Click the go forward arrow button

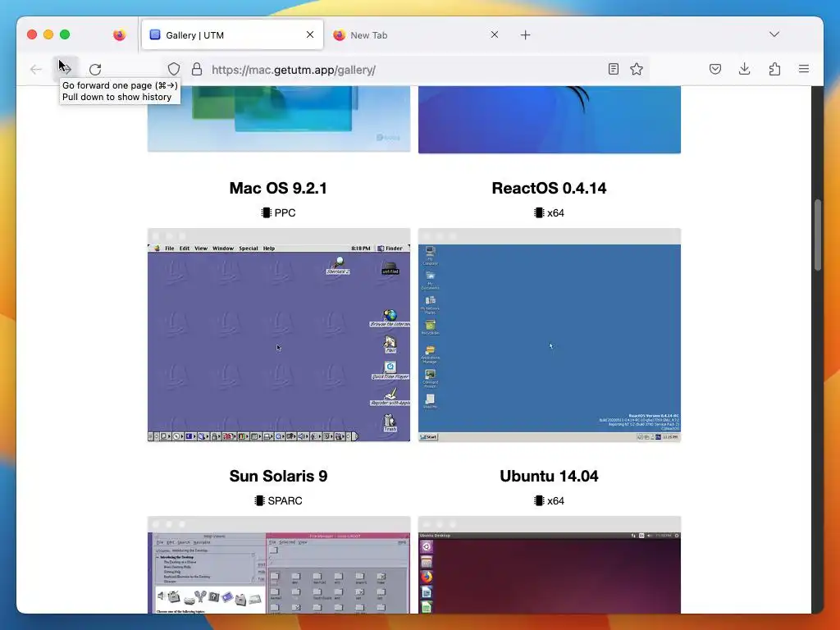(66, 69)
